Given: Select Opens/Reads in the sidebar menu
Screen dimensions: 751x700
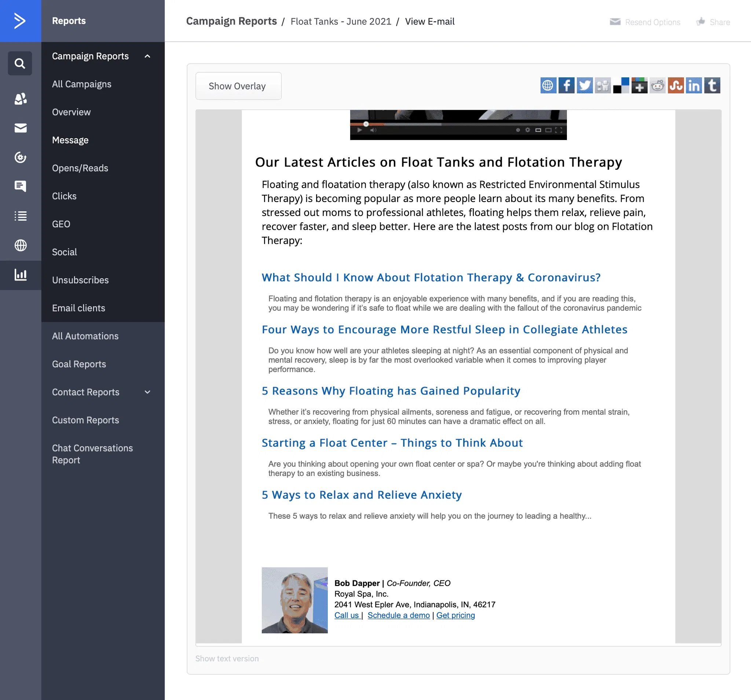Looking at the screenshot, I should [x=80, y=168].
